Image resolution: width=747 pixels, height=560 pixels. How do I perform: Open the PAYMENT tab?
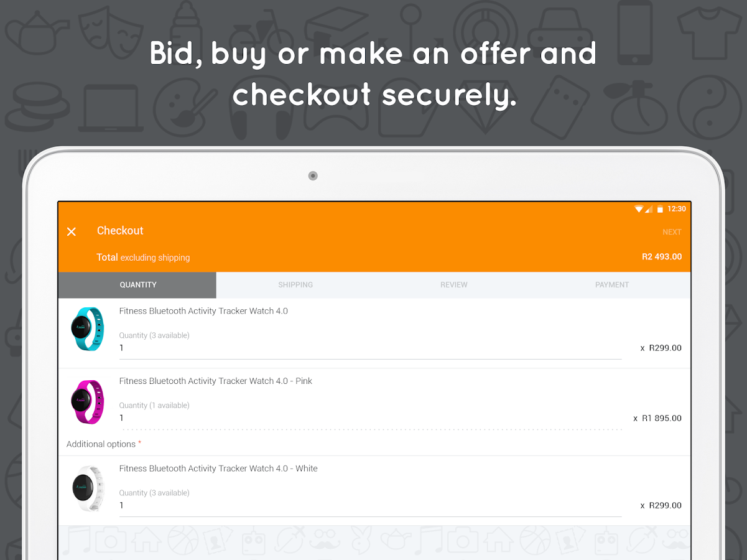click(x=611, y=284)
